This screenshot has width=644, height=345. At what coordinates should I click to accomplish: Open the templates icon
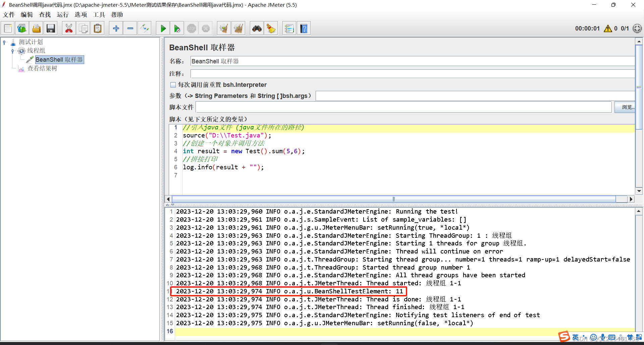tap(22, 28)
